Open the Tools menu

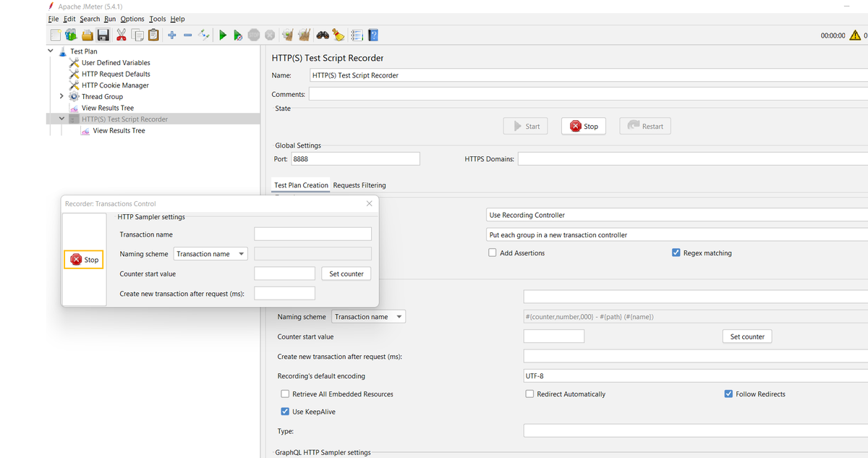[158, 19]
